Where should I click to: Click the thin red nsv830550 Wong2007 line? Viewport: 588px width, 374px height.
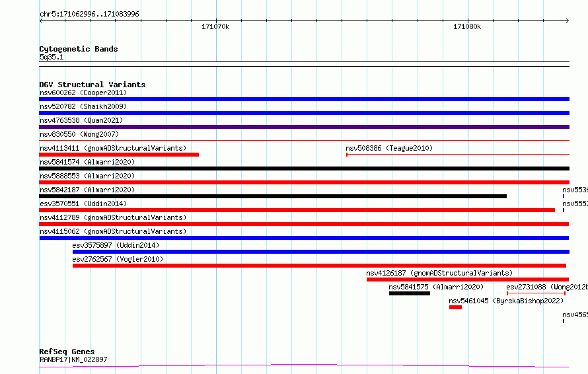click(x=304, y=141)
